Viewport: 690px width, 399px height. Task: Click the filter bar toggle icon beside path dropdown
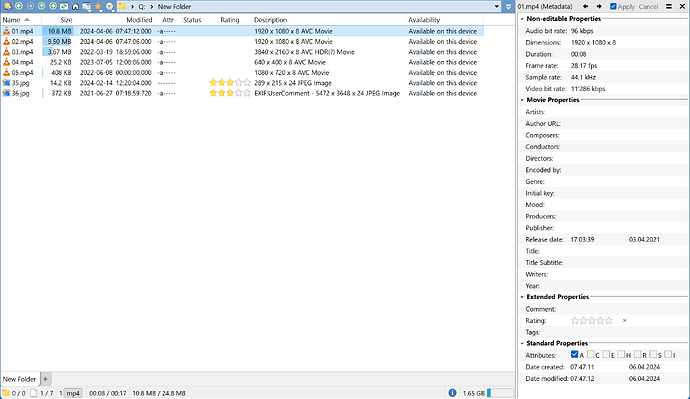(508, 7)
